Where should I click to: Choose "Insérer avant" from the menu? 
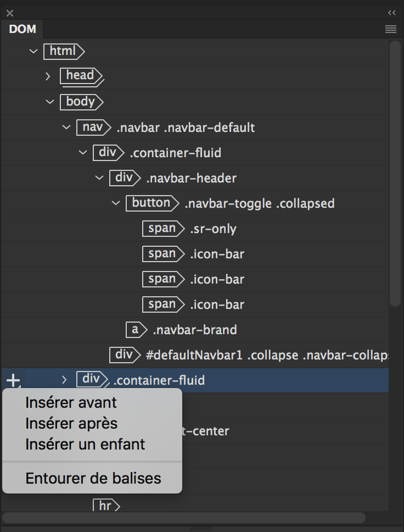71,402
